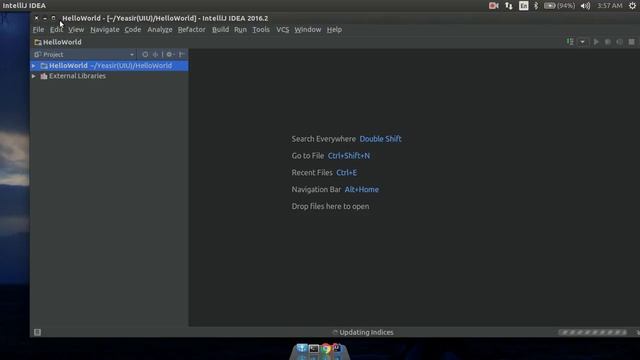This screenshot has height=360, width=640.
Task: Open the En keyboard layout indicator
Action: [x=524, y=6]
